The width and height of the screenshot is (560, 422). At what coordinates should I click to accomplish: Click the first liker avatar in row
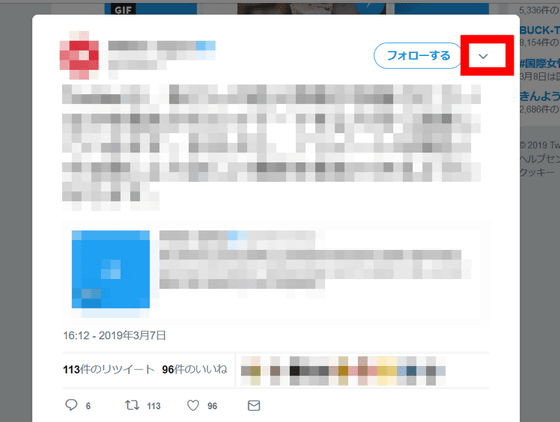pos(251,371)
